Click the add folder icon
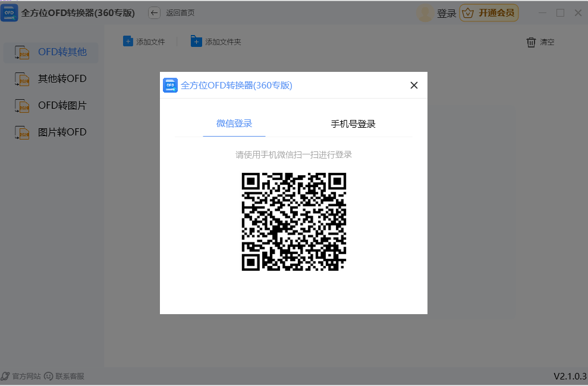The width and height of the screenshot is (588, 386). [196, 41]
